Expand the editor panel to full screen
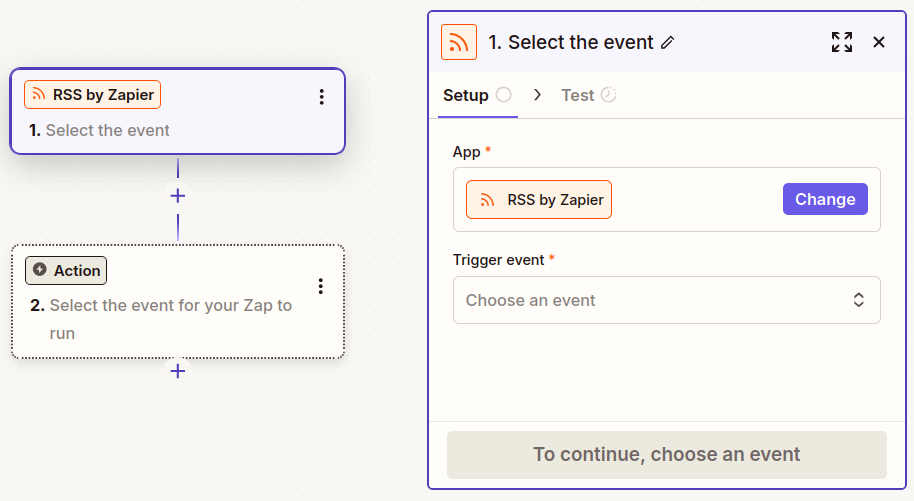This screenshot has width=914, height=501. tap(842, 42)
